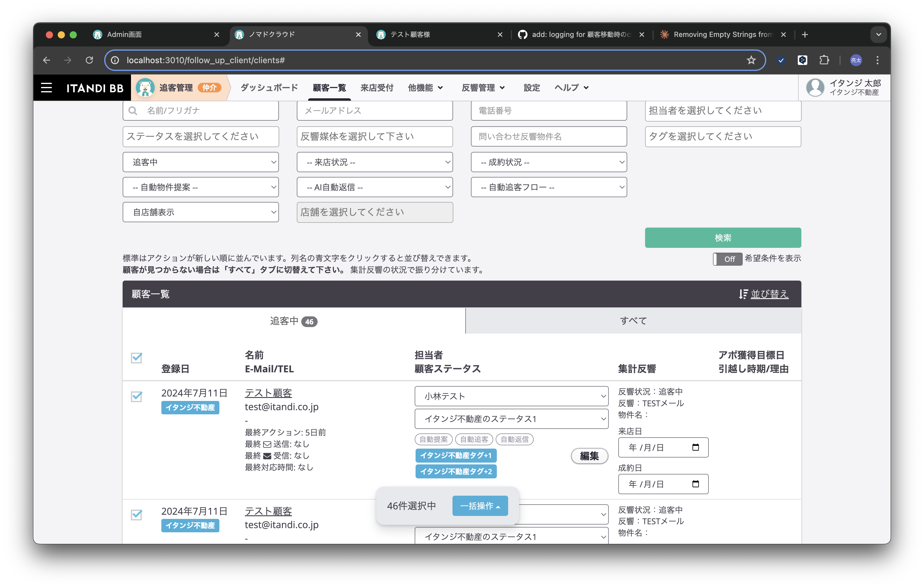Image resolution: width=924 pixels, height=588 pixels.
Task: Focus the 名前/フリガナ search field
Action: 201,111
